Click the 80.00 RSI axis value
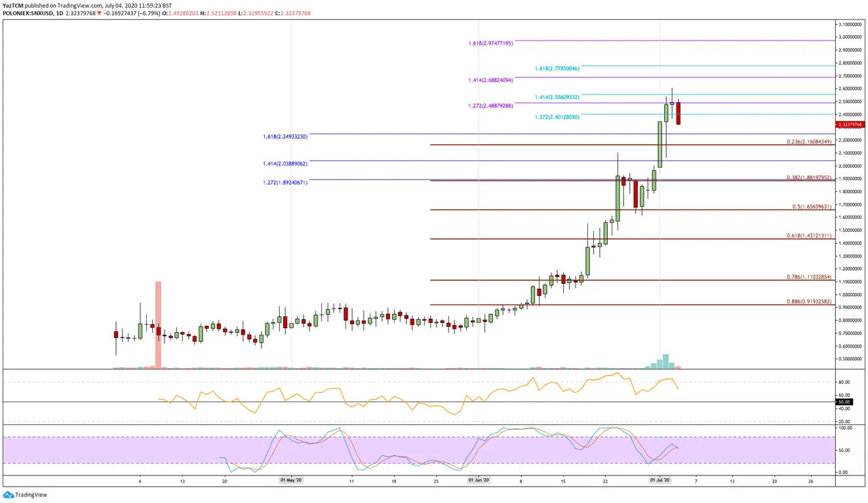The height and width of the screenshot is (503, 868). tap(843, 382)
